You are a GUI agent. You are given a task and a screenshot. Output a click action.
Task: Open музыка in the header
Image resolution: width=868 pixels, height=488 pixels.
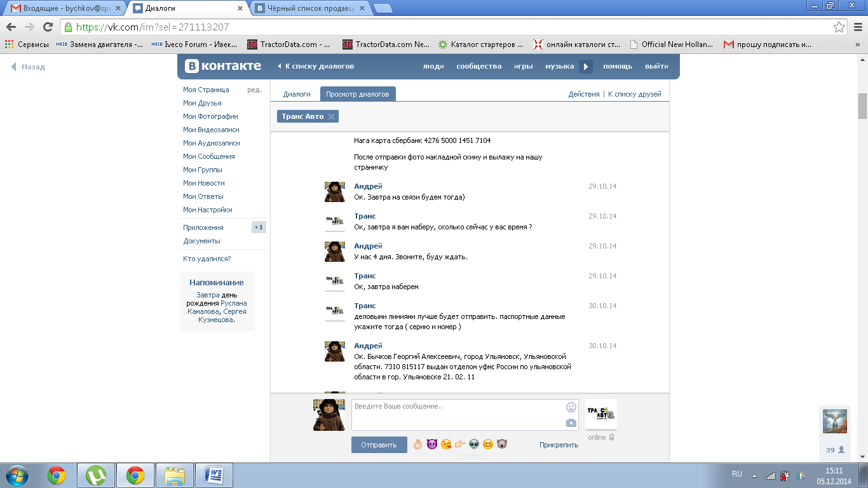(x=560, y=66)
